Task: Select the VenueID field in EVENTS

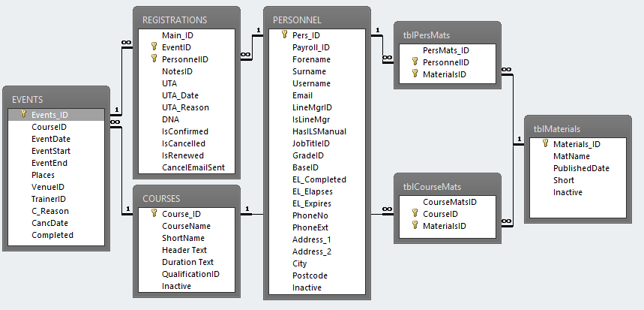Action: [x=48, y=187]
